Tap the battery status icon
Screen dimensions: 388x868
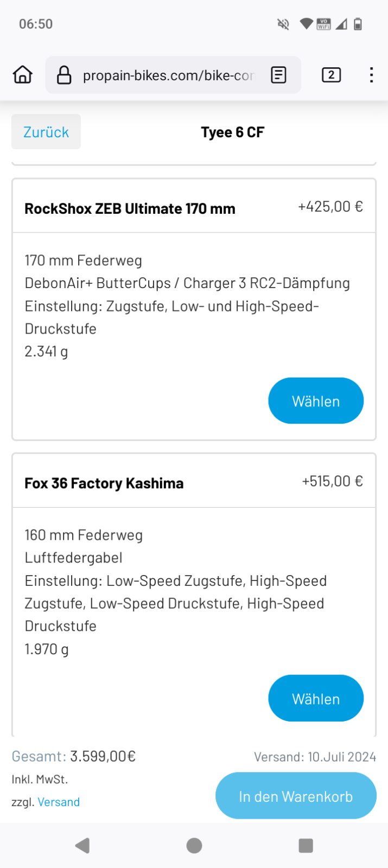[358, 24]
